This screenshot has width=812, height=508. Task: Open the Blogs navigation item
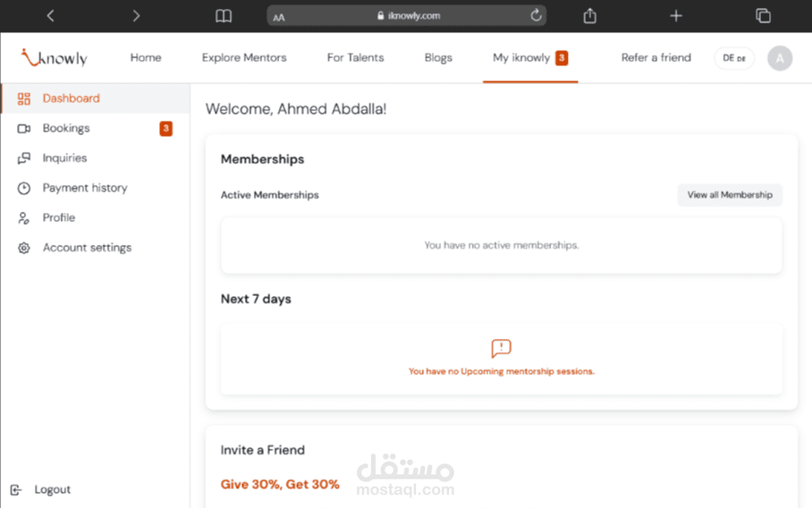[x=438, y=58]
